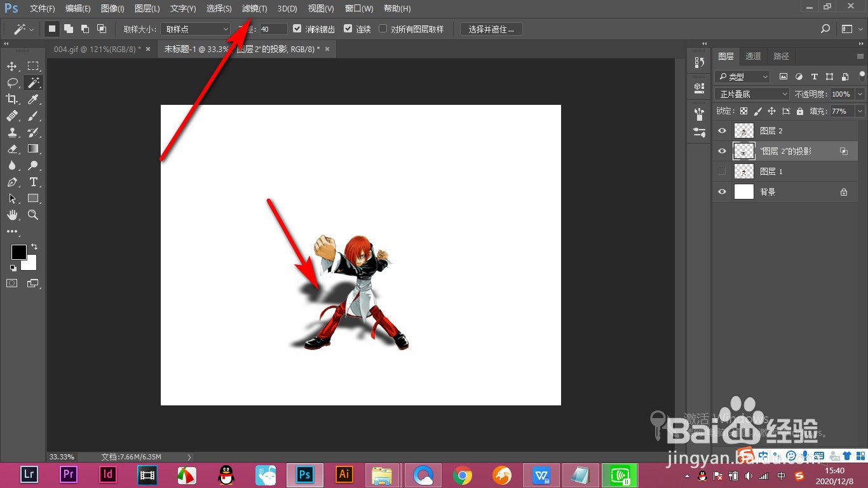The image size is (868, 488).
Task: Open the 滤镜(T) menu
Action: (255, 9)
